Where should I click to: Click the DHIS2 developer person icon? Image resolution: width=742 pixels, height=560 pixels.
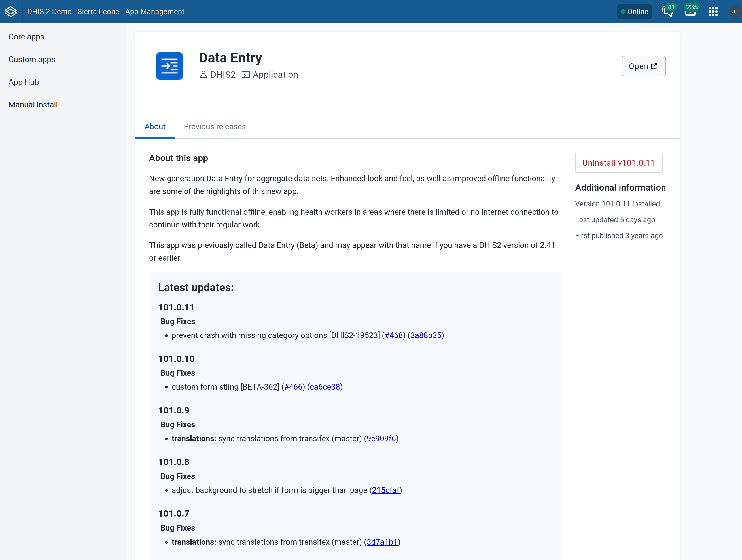click(203, 75)
